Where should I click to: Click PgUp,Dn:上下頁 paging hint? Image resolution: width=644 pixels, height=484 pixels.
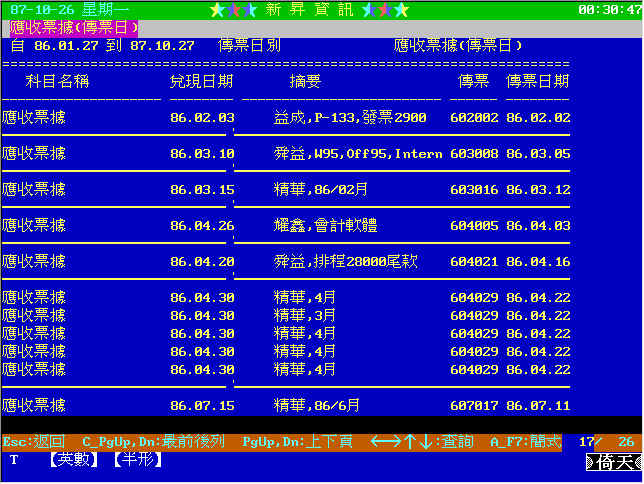tap(297, 442)
